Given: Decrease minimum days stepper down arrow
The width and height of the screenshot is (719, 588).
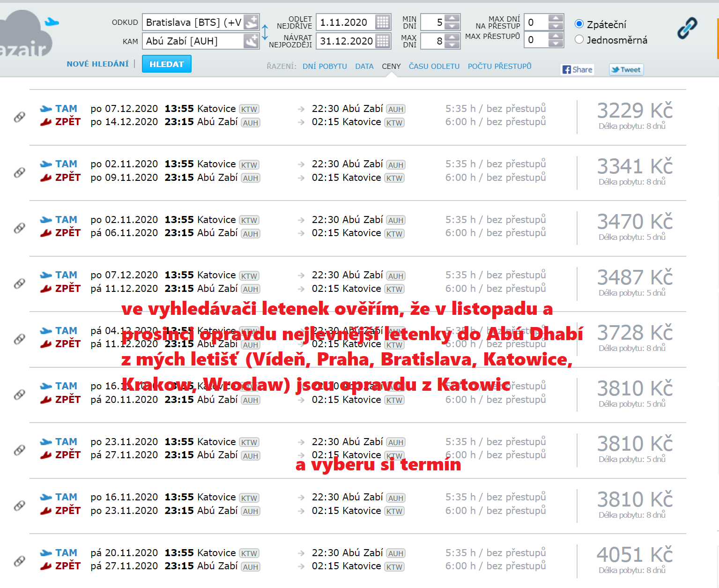Looking at the screenshot, I should pyautogui.click(x=452, y=26).
